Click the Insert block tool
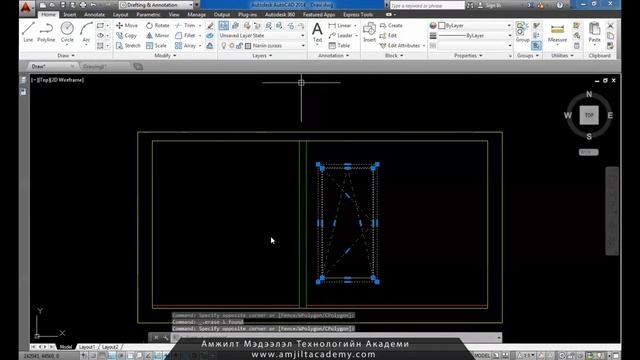Image resolution: width=640 pixels, height=360 pixels. coord(369,32)
